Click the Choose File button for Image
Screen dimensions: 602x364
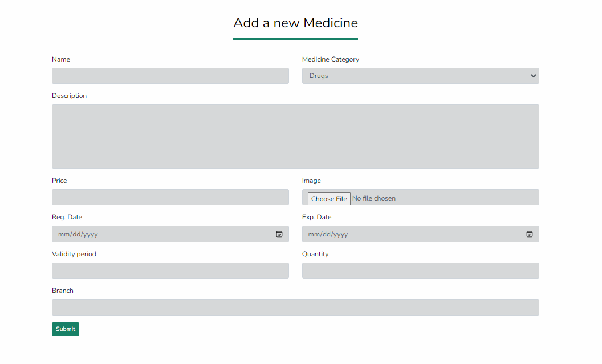(x=329, y=198)
